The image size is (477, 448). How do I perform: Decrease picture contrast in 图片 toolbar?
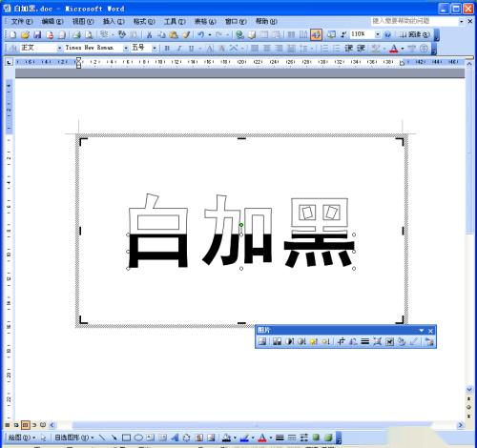[301, 341]
